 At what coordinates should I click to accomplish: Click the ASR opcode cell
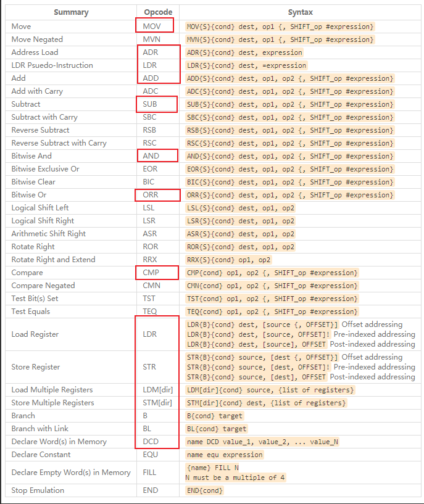pyautogui.click(x=158, y=234)
